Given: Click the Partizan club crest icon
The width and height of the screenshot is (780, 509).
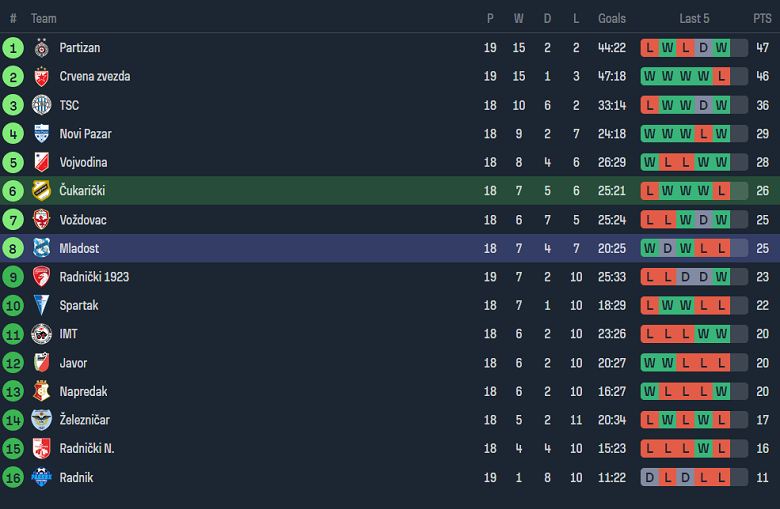Looking at the screenshot, I should (x=41, y=48).
